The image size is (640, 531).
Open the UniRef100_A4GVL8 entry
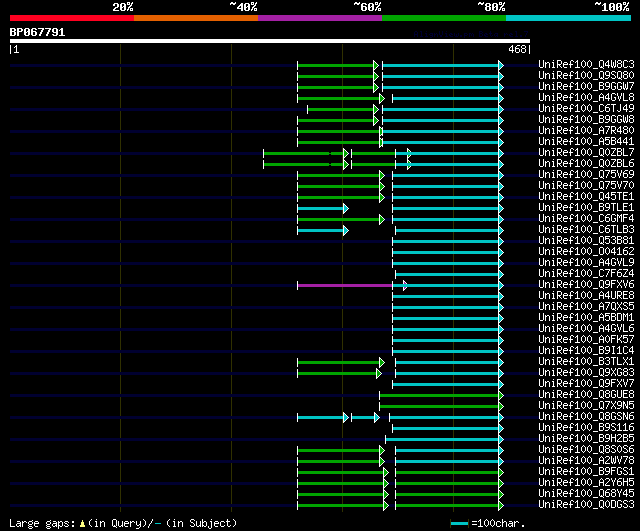tap(586, 98)
